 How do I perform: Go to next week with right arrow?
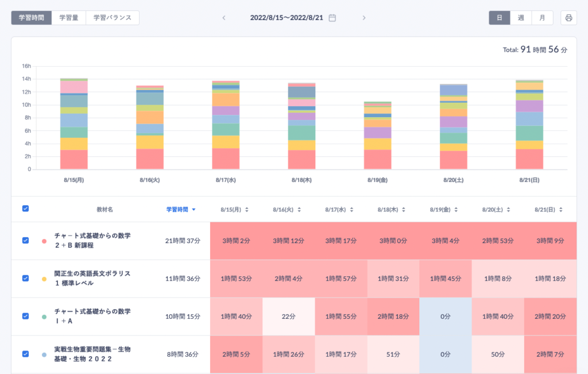coord(363,18)
